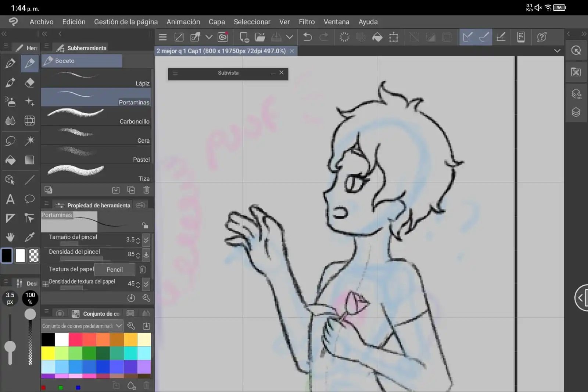Screen dimensions: 588x392
Task: Select the Auto select magic wand tool
Action: (29, 140)
